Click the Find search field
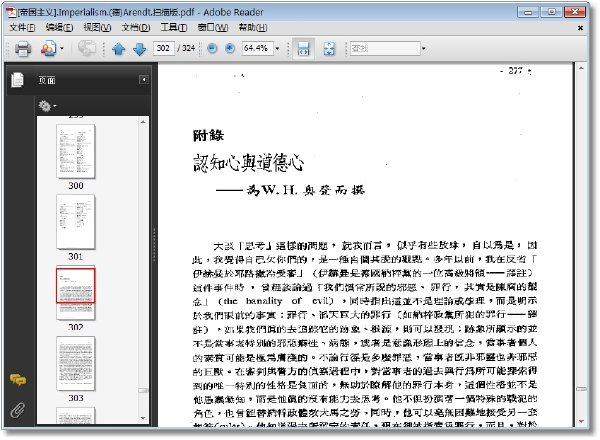This screenshot has width=600, height=440. coord(385,48)
